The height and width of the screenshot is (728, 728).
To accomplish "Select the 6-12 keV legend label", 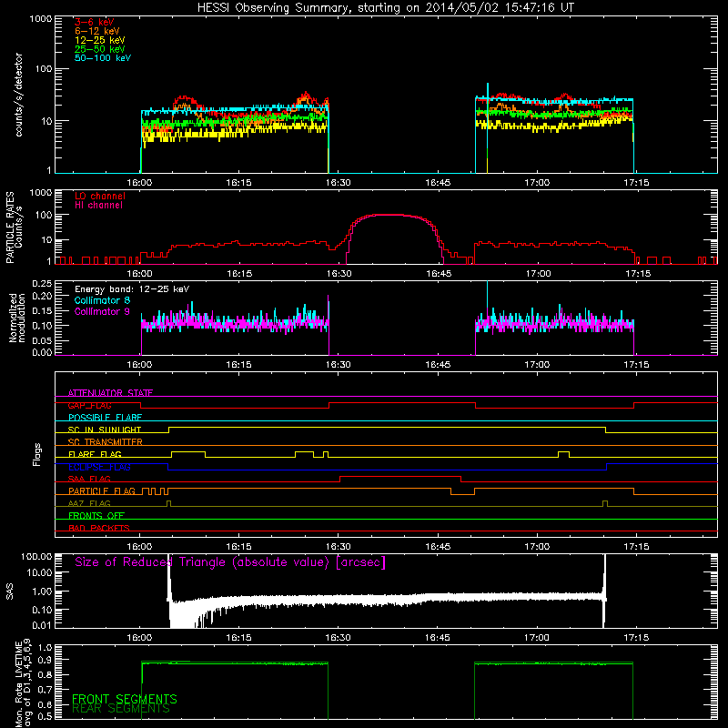I will point(97,31).
